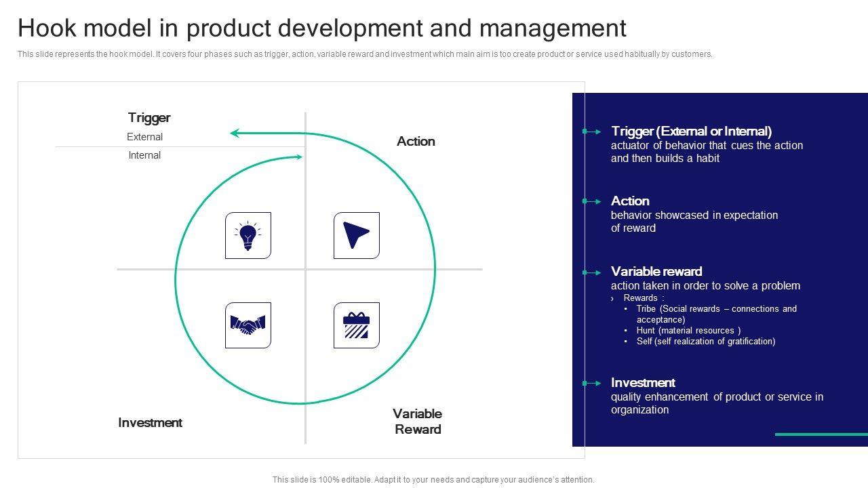Click the handshake investment icon

(248, 325)
